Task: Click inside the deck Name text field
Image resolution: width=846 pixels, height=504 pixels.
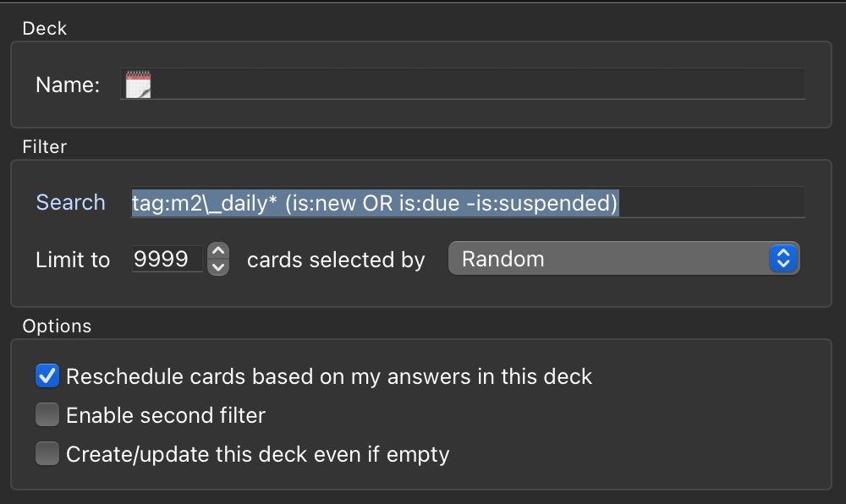Action: 463,84
